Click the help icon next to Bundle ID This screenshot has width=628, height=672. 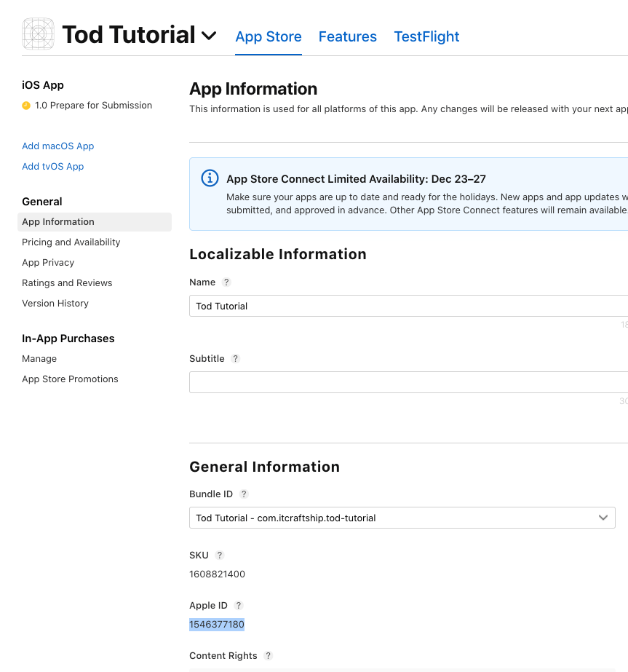click(244, 494)
